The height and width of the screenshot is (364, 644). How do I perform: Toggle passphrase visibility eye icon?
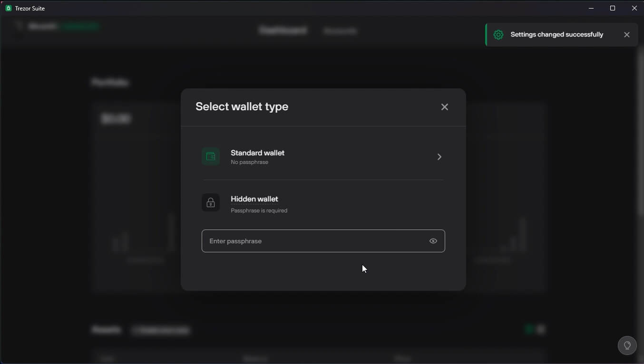(x=433, y=241)
